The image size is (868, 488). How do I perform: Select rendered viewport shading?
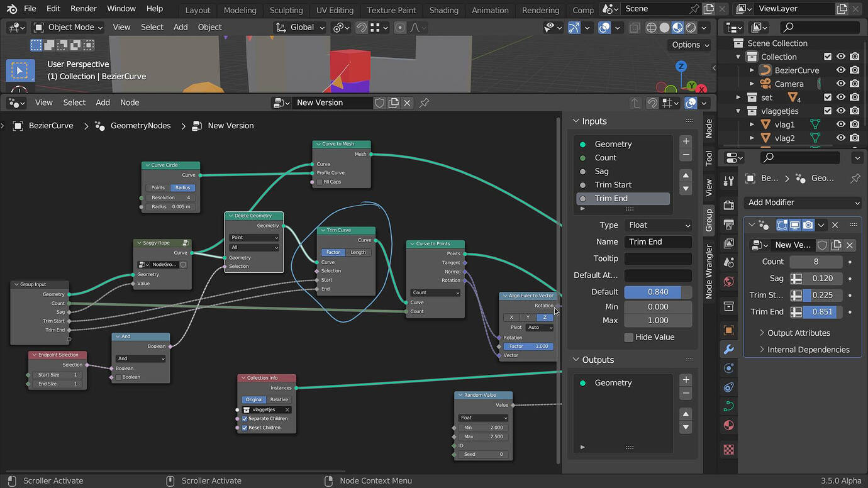[x=691, y=28]
